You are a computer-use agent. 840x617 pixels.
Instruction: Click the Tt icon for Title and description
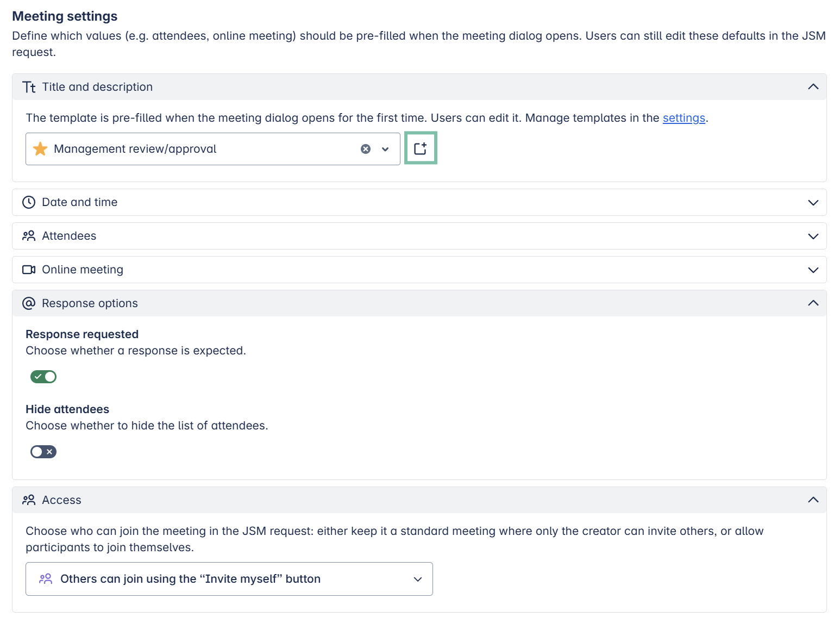[29, 87]
